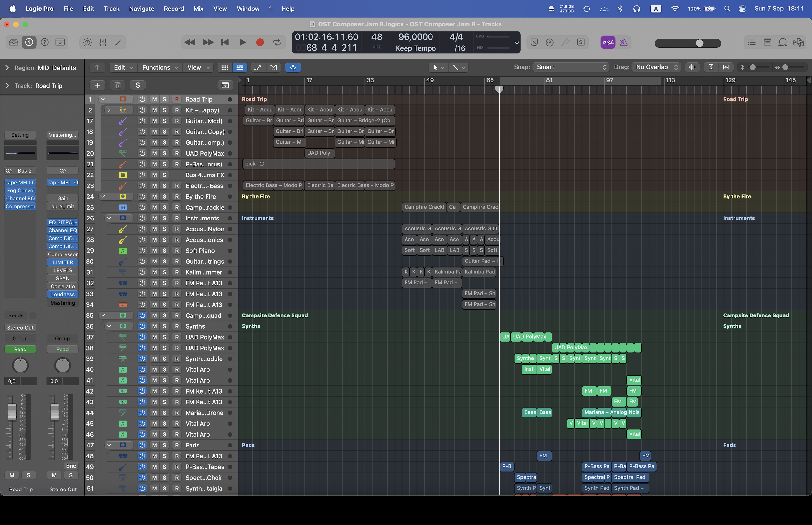This screenshot has width=812, height=525.
Task: Open the Snap Smart dropdown
Action: 571,67
